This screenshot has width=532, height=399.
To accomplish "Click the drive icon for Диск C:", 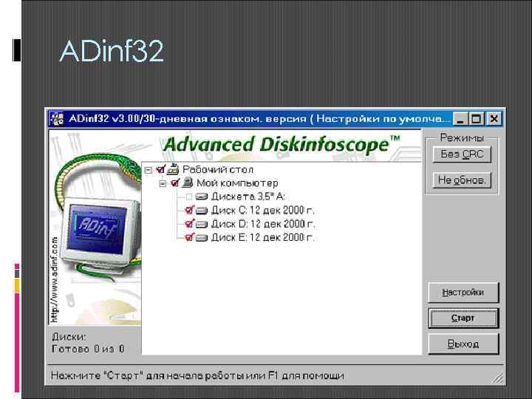I will (202, 211).
